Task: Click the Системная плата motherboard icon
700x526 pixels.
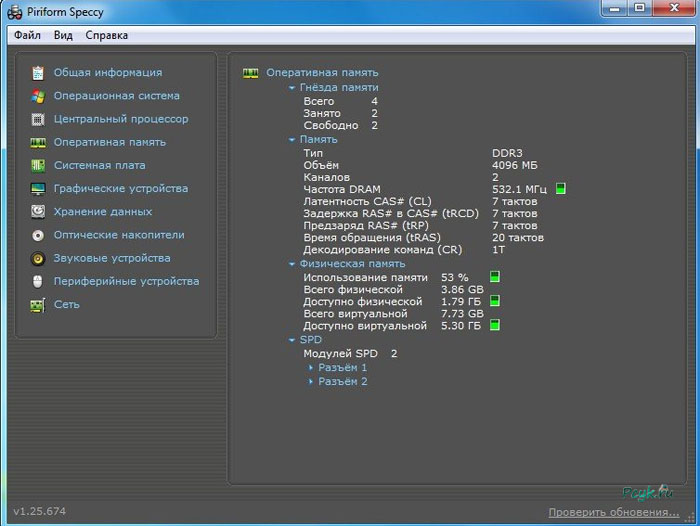Action: (x=38, y=165)
